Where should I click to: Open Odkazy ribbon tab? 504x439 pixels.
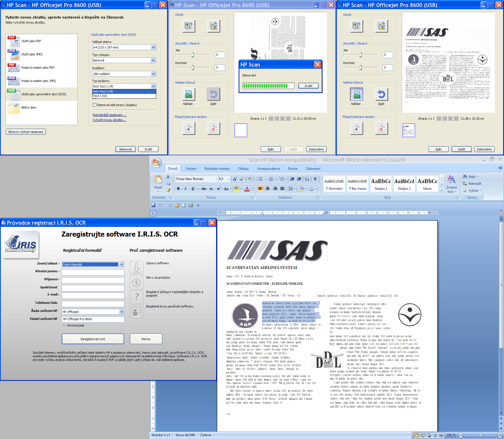click(243, 168)
